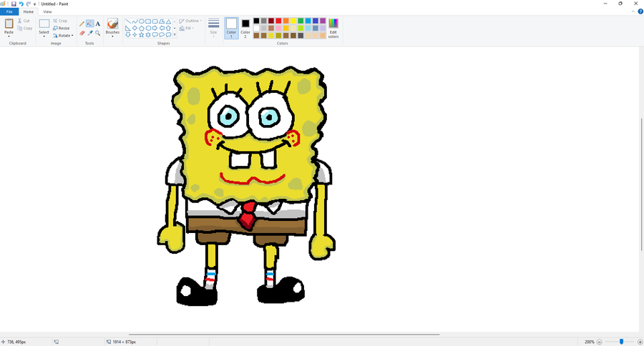The height and width of the screenshot is (346, 644).
Task: Select the Pencil tool
Action: (82, 24)
